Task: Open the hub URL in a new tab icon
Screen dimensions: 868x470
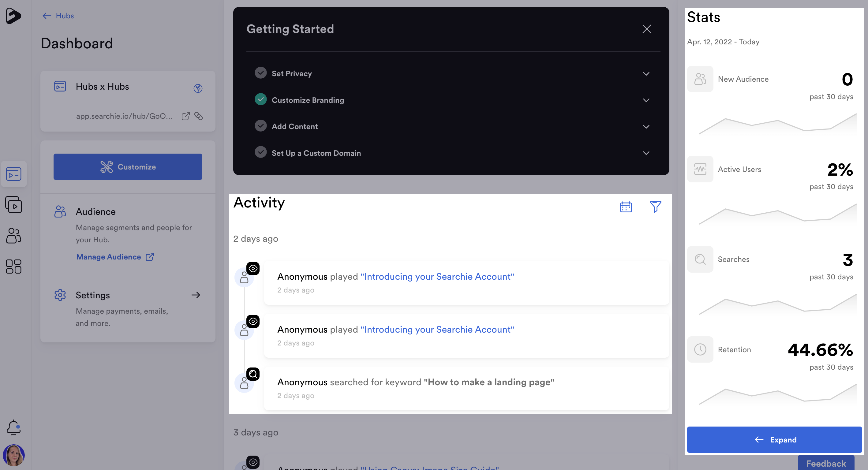Action: pyautogui.click(x=186, y=116)
